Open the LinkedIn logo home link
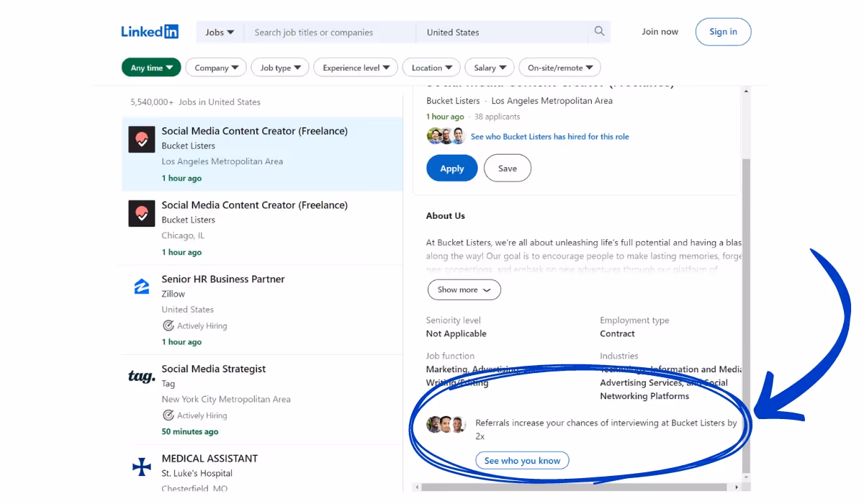The image size is (864, 504). pyautogui.click(x=150, y=32)
